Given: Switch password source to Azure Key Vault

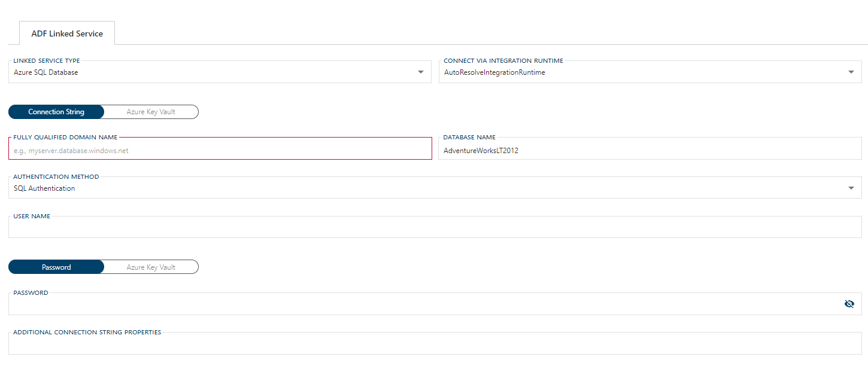Looking at the screenshot, I should pos(151,267).
